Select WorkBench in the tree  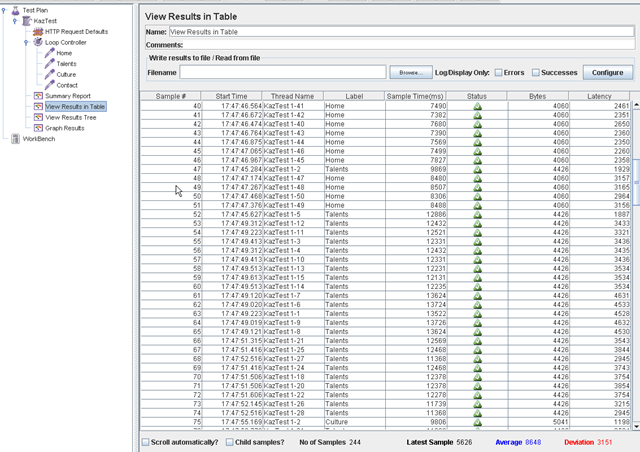pos(39,139)
